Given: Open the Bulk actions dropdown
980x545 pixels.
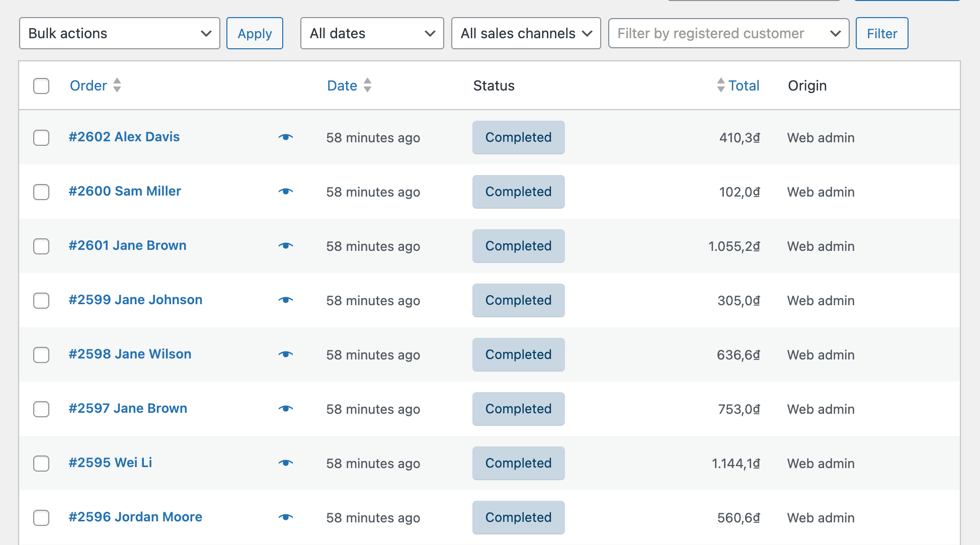Looking at the screenshot, I should (x=120, y=34).
